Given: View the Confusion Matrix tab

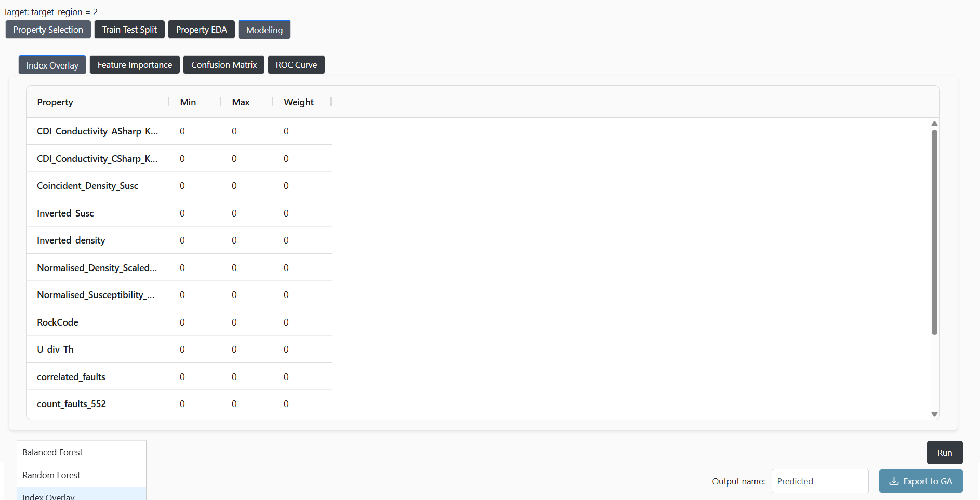Looking at the screenshot, I should click(x=224, y=65).
